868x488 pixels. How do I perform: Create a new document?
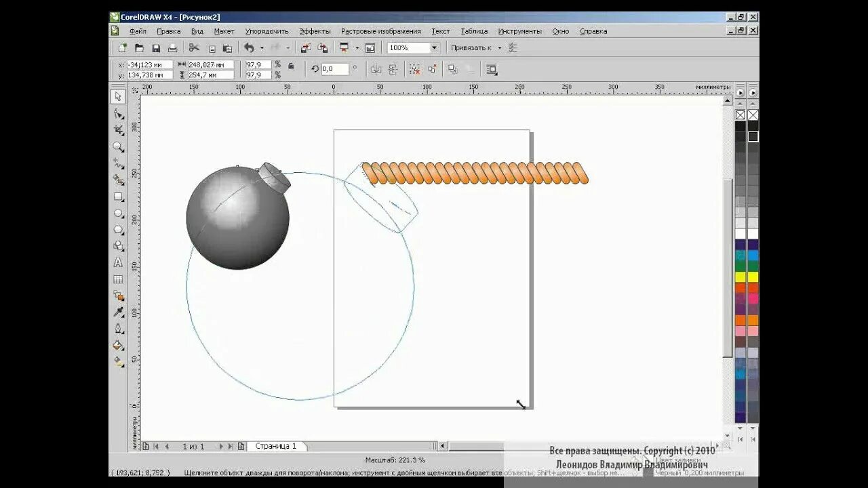(122, 48)
